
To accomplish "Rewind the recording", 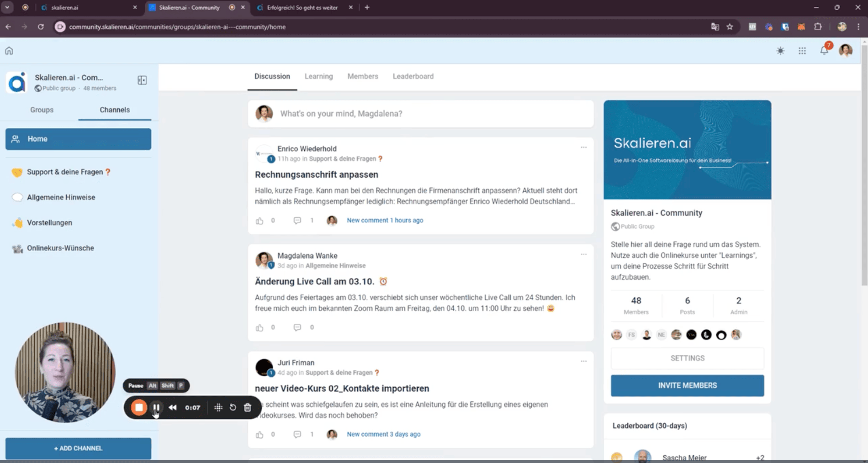I will click(x=173, y=407).
